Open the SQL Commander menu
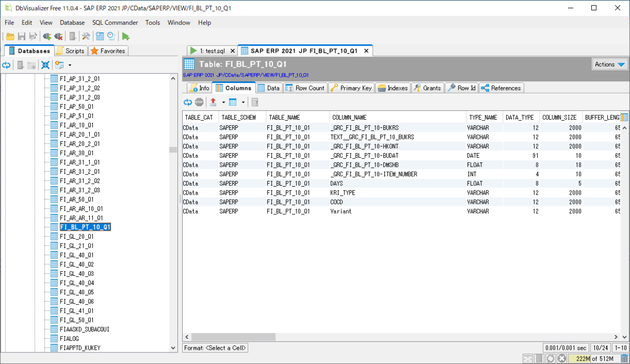Image resolution: width=630 pixels, height=364 pixels. pyautogui.click(x=115, y=23)
